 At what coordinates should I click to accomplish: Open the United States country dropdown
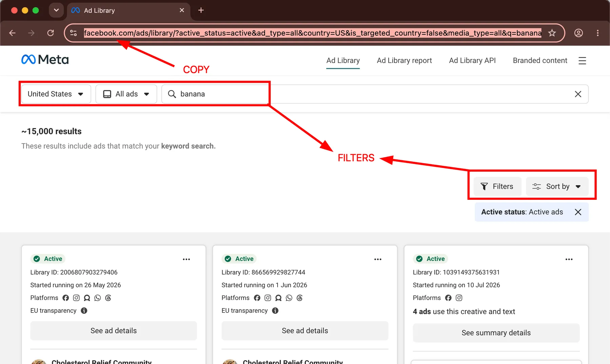click(x=56, y=94)
